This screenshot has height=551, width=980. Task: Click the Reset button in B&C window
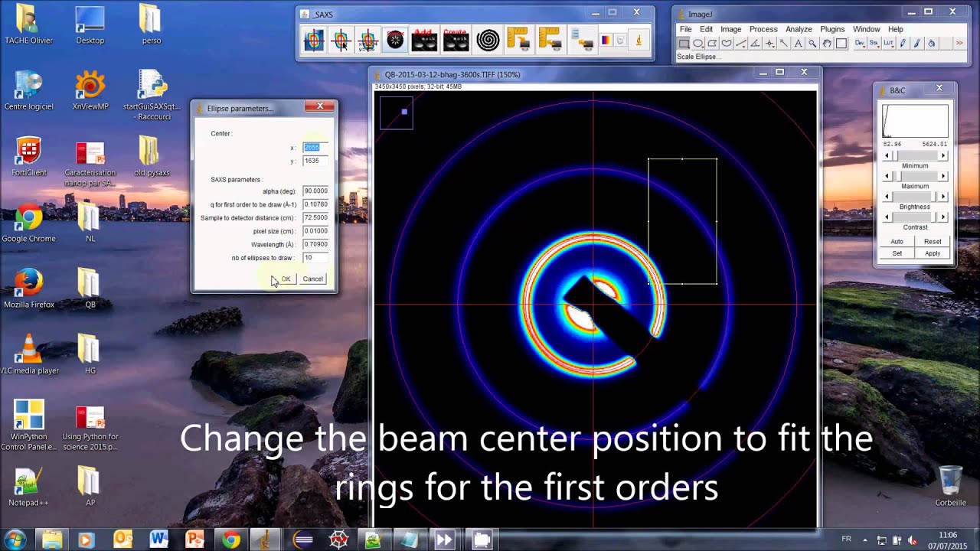(x=933, y=241)
